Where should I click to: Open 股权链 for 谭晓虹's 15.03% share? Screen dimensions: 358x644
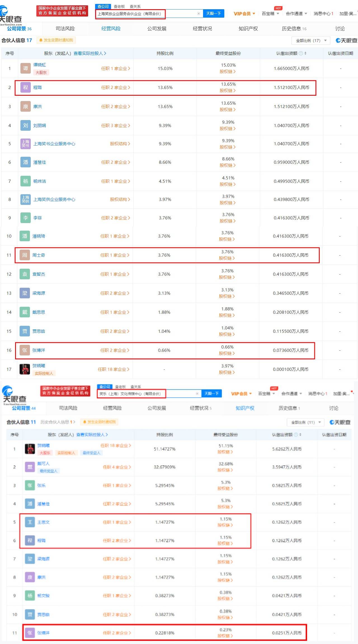tap(228, 72)
